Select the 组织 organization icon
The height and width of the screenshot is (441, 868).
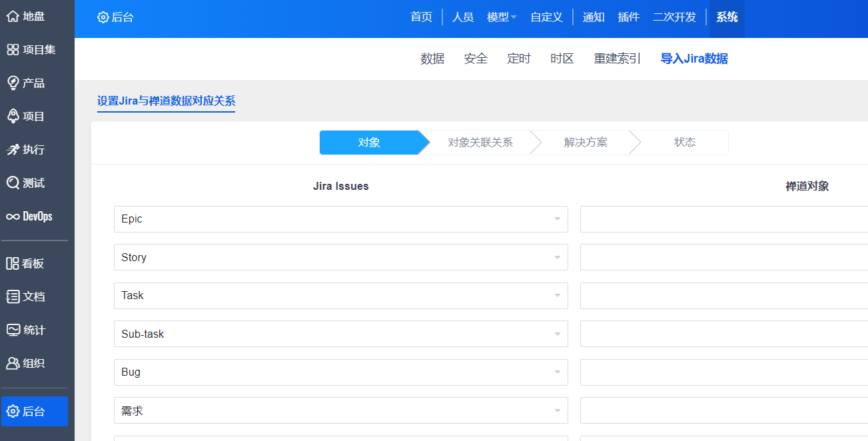coord(13,364)
